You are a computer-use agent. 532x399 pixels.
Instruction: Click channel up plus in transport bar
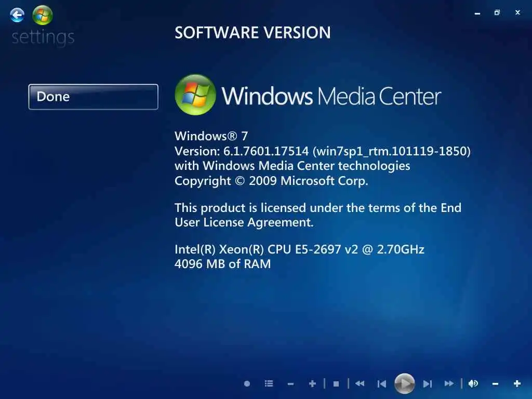[312, 384]
